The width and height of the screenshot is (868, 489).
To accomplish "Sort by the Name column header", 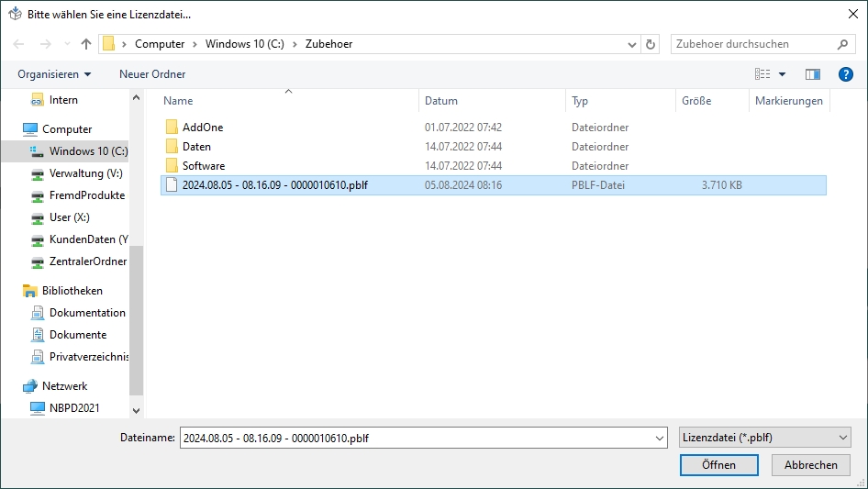I will (178, 101).
